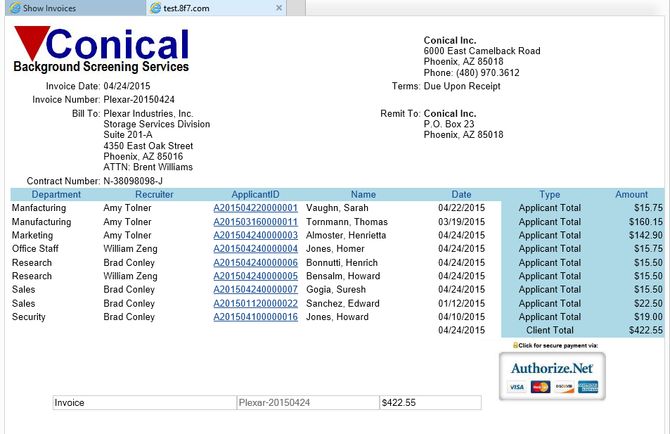The width and height of the screenshot is (670, 434).
Task: Click the MasterCard icon
Action: point(541,387)
